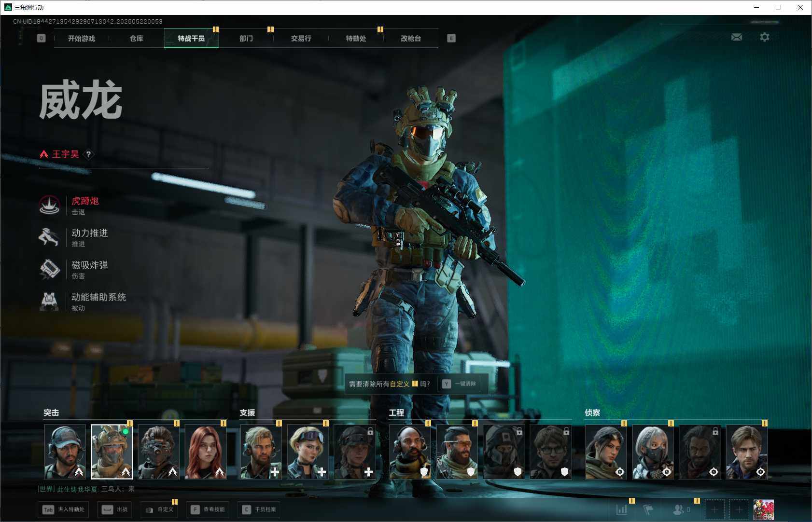
Task: Click the 磁吸炸弹 skill name text
Action: (90, 265)
